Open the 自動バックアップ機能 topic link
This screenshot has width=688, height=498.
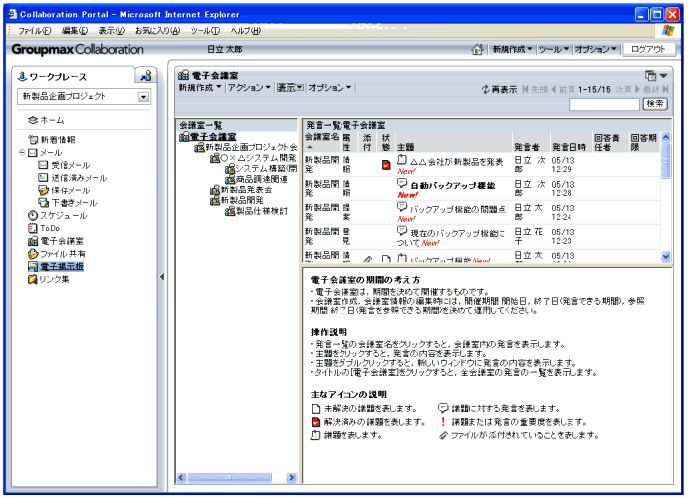coord(452,185)
